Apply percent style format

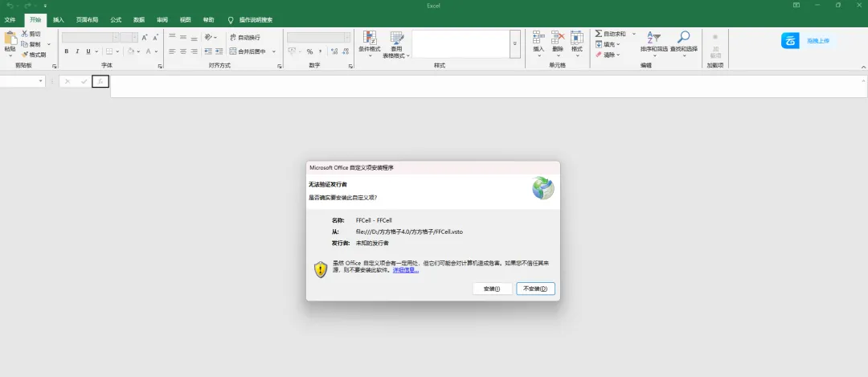[x=310, y=51]
